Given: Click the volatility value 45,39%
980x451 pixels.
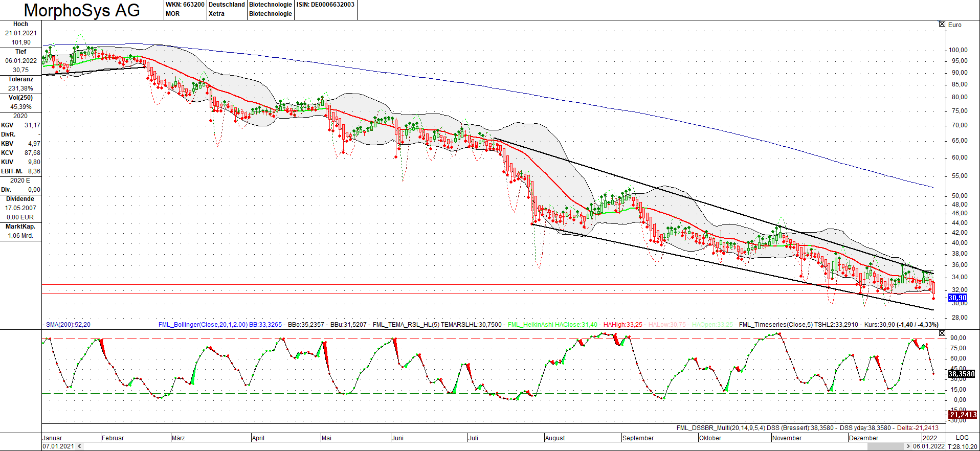Looking at the screenshot, I should [x=21, y=107].
